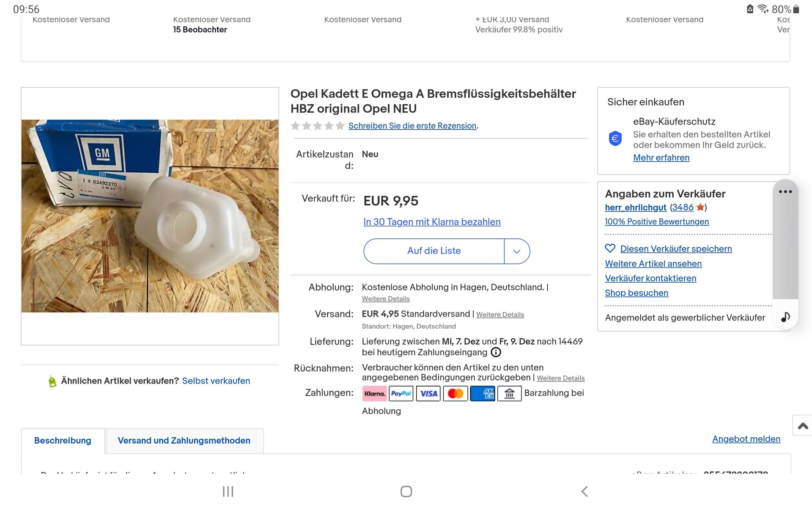This screenshot has height=508, width=812.
Task: Switch to Versand und Zahlungsmethoden tab
Action: (184, 441)
